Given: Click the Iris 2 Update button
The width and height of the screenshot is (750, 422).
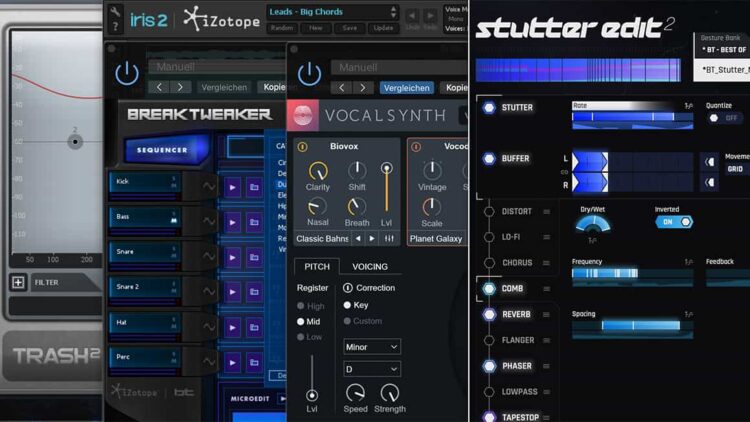Looking at the screenshot, I should [x=383, y=28].
